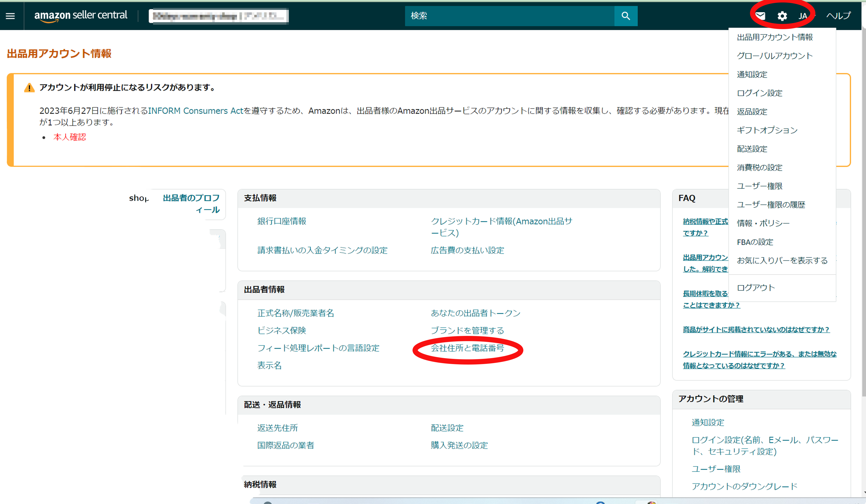Select FBAの設定 menu entry

[x=755, y=242]
